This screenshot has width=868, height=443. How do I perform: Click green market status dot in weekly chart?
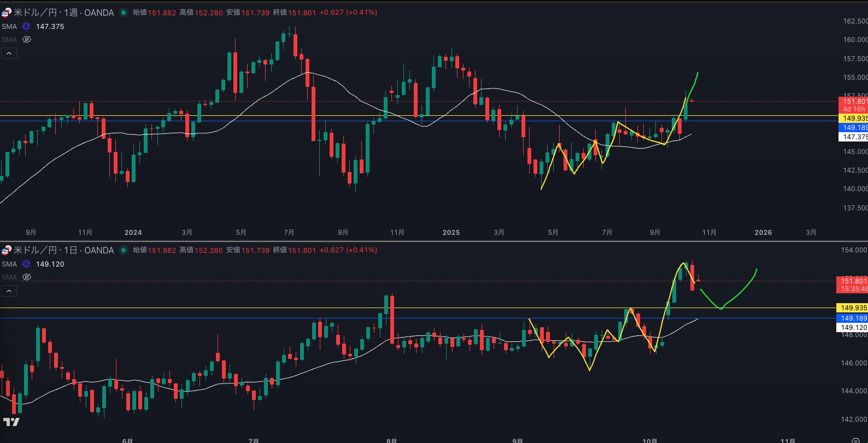tap(124, 13)
